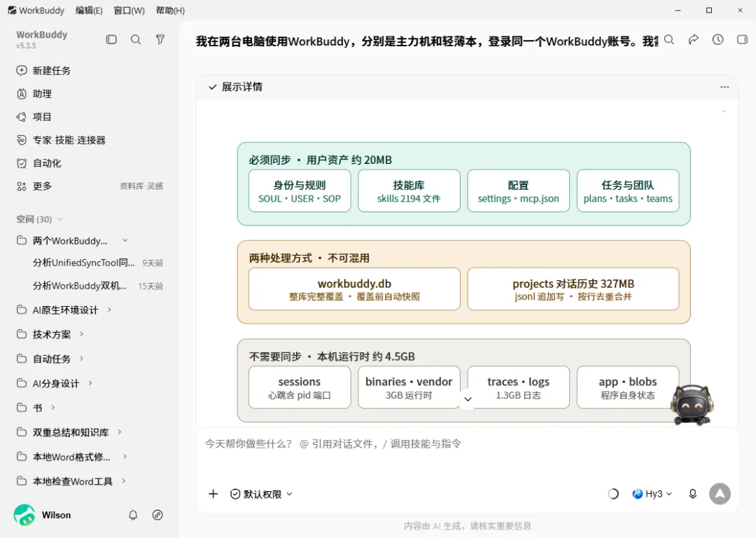Viewport: 756px width, 538px height.
Task: Open the 助理 assistant page
Action: coord(34,94)
